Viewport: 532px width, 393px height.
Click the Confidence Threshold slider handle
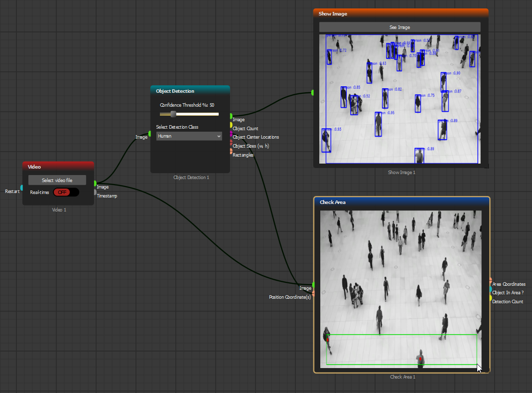coord(173,114)
